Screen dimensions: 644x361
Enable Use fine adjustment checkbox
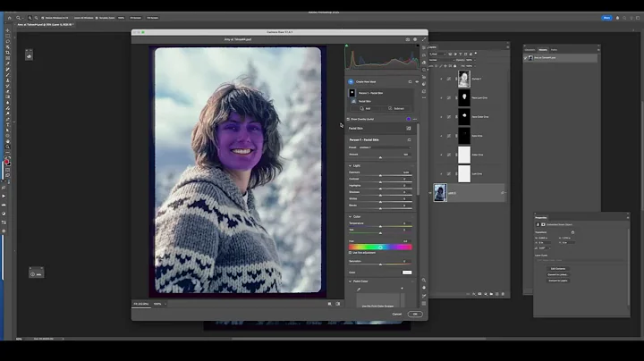(x=350, y=253)
